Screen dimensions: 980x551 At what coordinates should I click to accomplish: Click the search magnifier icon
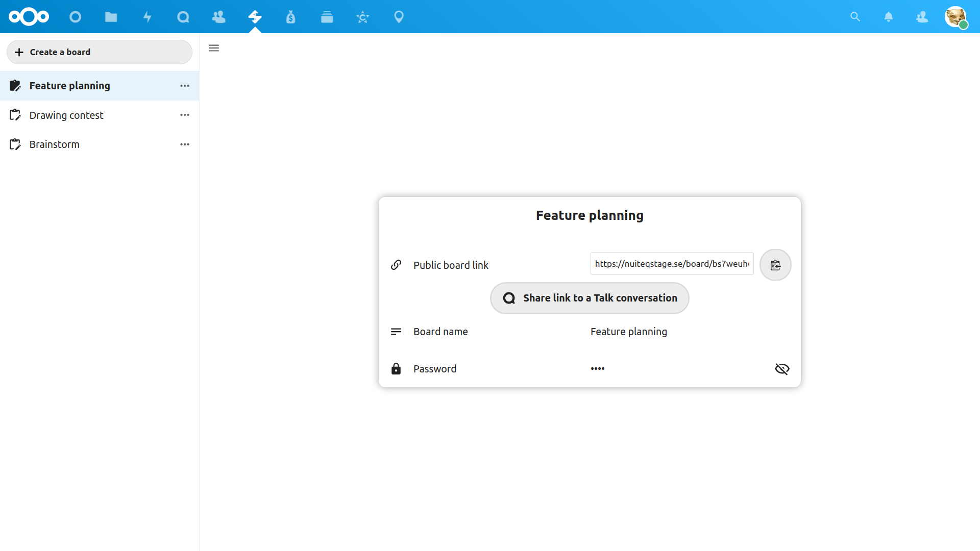(855, 16)
